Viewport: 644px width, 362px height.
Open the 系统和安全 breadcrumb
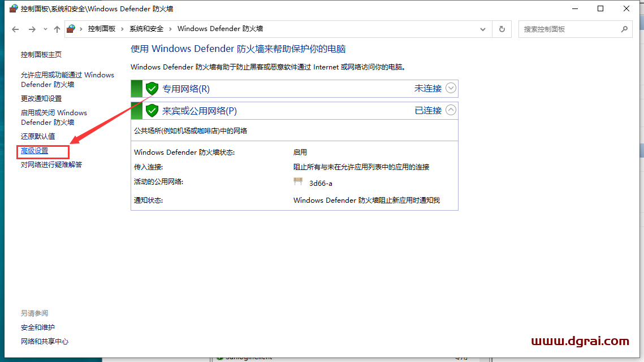click(x=146, y=29)
